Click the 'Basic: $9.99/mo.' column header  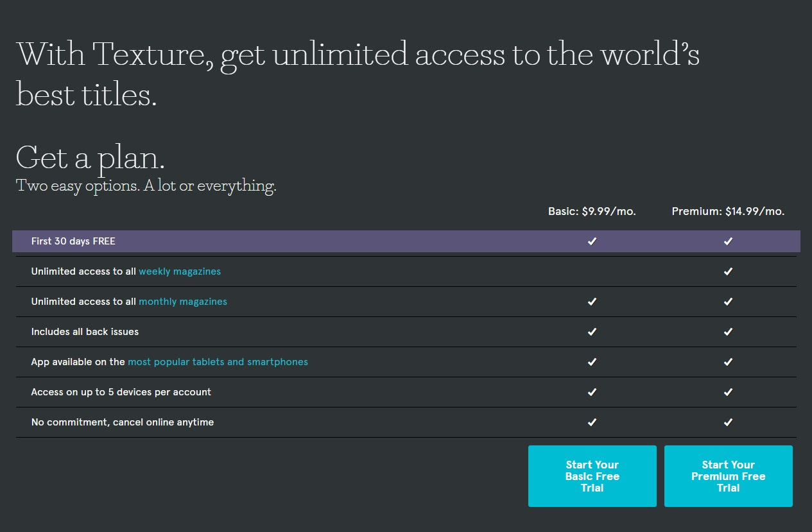pyautogui.click(x=592, y=211)
